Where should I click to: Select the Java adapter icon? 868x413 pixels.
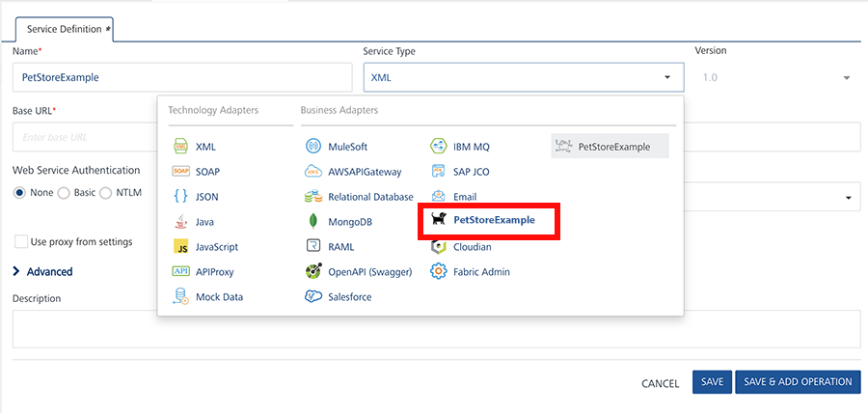(180, 222)
